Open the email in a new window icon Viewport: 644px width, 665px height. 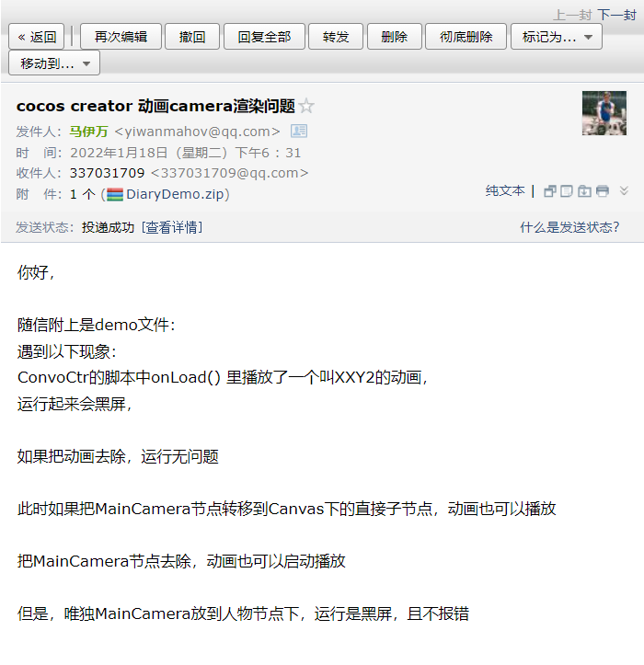pyautogui.click(x=550, y=191)
